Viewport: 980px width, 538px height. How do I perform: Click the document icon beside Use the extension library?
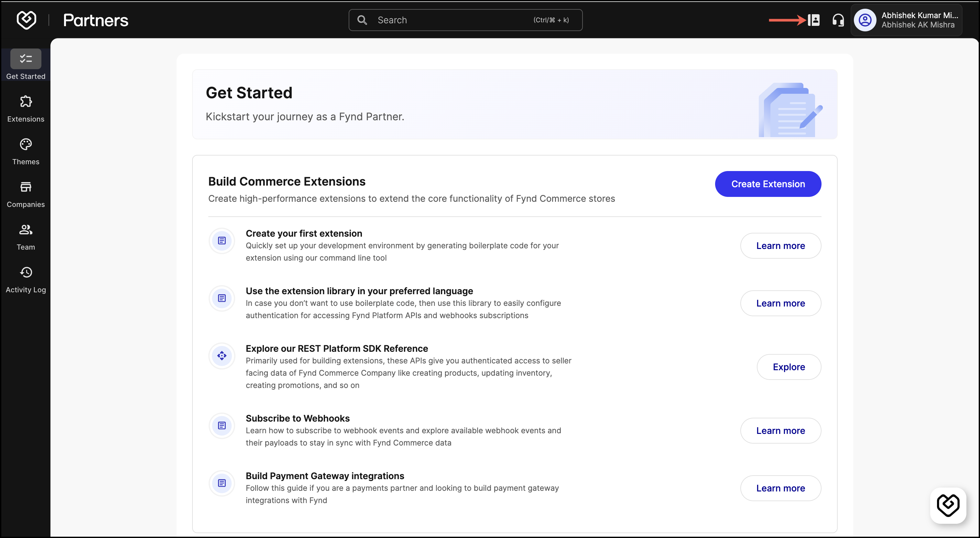(x=222, y=298)
